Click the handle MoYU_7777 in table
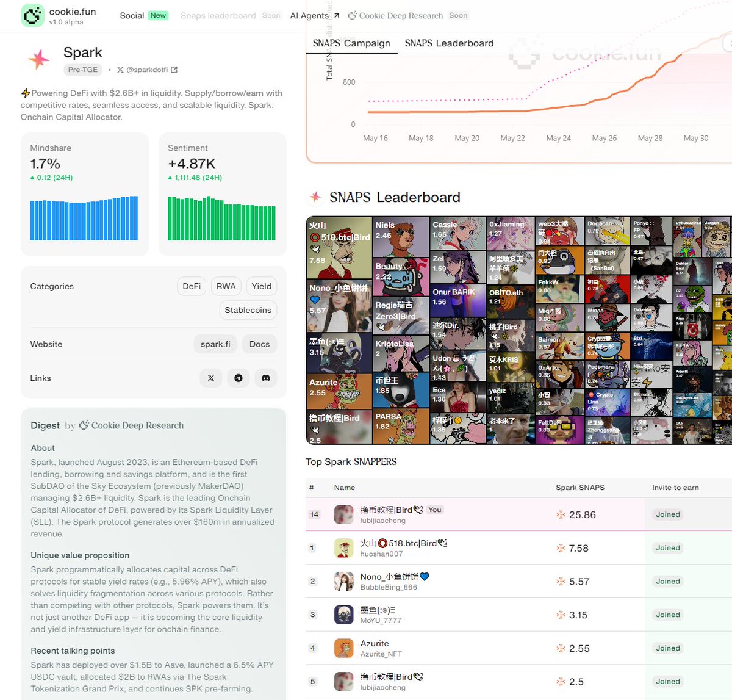This screenshot has height=700, width=732. pos(381,621)
